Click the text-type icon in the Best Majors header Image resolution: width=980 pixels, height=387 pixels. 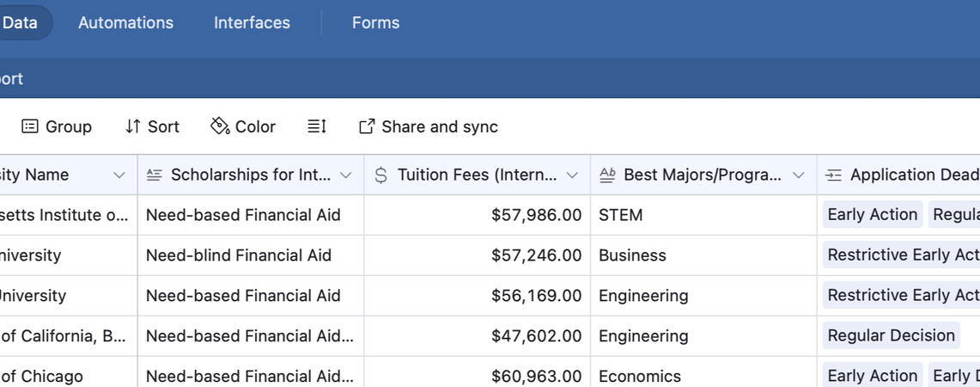[607, 175]
